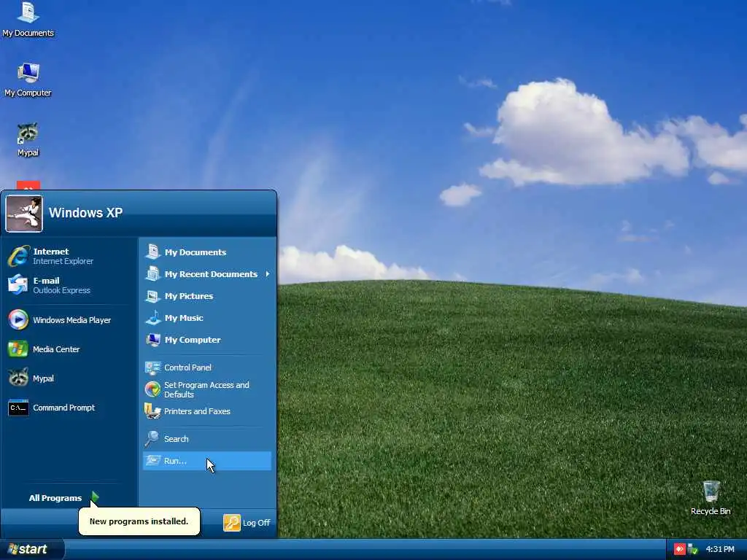Image resolution: width=747 pixels, height=560 pixels.
Task: Click the user account karate picture
Action: tap(24, 214)
